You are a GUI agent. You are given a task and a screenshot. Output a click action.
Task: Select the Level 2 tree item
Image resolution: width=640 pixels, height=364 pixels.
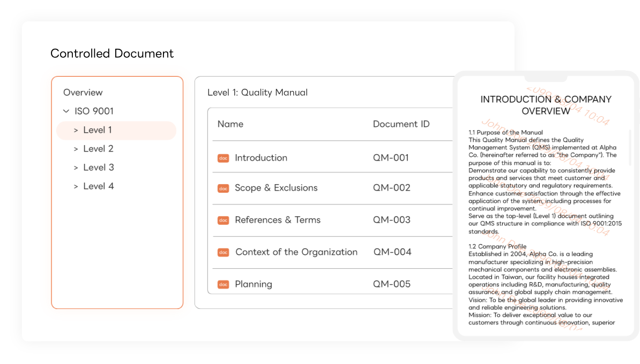99,149
